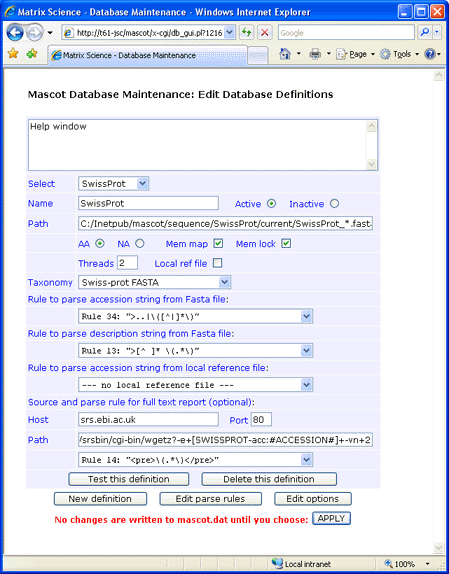
Task: Open the recent pages dropdown beside Forward
Action: pyautogui.click(x=50, y=33)
